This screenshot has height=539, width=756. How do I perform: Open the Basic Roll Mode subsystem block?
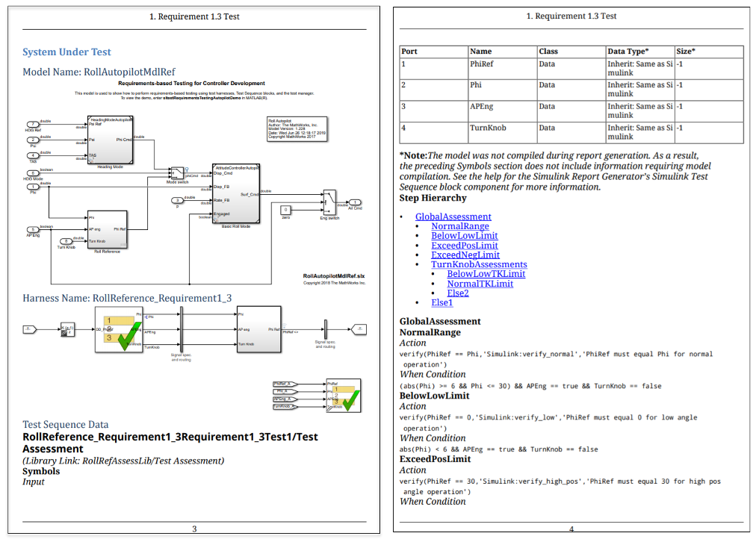[236, 194]
